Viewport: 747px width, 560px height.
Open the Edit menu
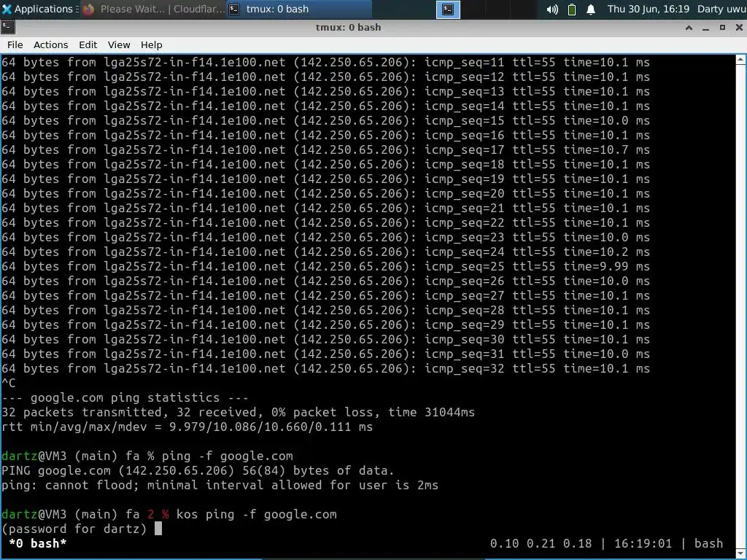(88, 44)
